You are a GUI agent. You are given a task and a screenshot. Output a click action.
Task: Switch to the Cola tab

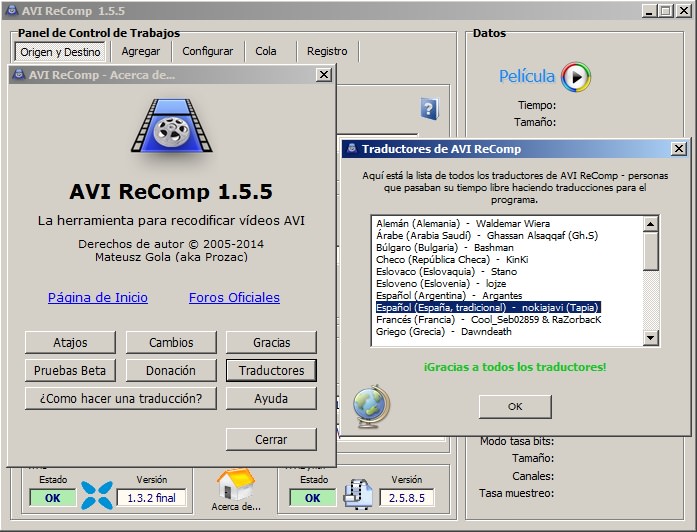(x=266, y=52)
